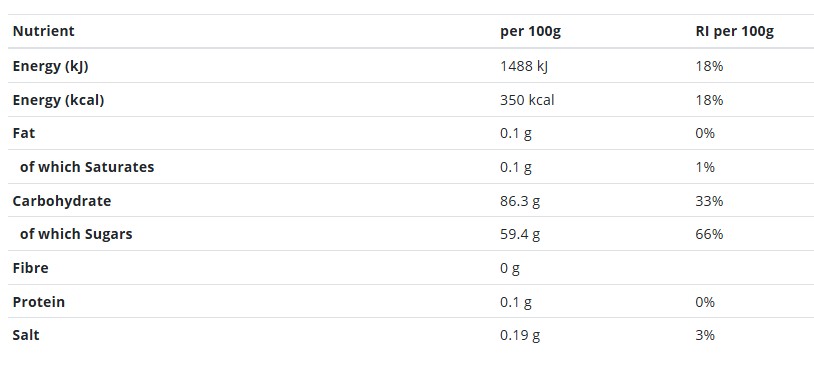Select the 59.4 g sugars value
Viewport: 814px width, 365px height.
[520, 235]
